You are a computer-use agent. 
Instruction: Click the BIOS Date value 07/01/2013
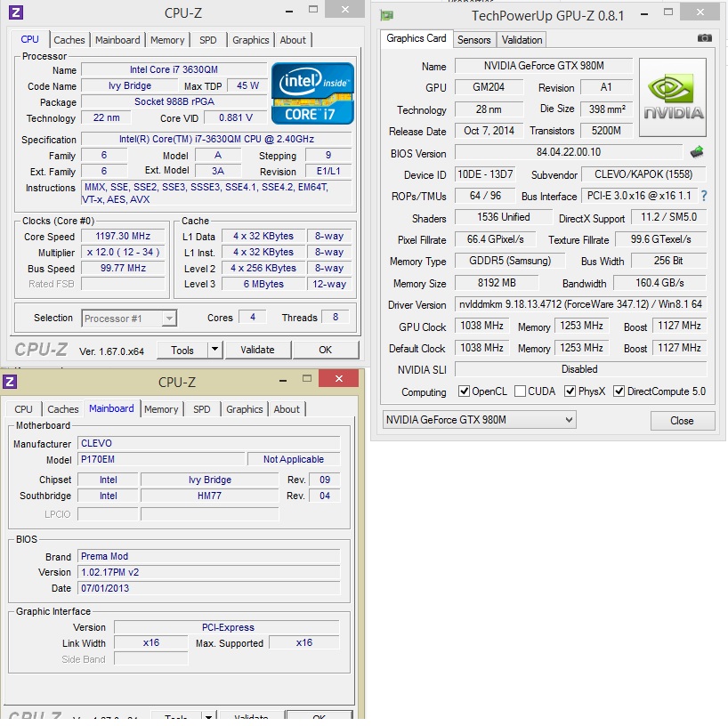click(209, 588)
